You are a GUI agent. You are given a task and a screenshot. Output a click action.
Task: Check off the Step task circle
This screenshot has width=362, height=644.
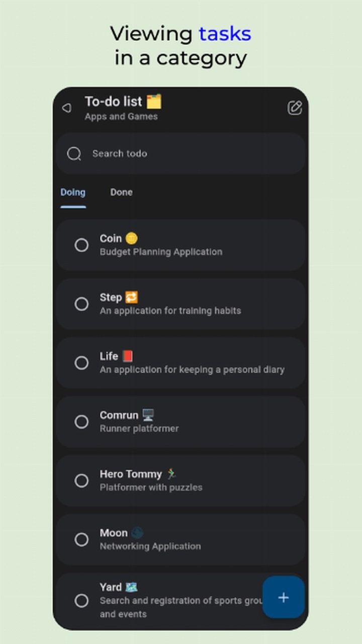tap(81, 304)
